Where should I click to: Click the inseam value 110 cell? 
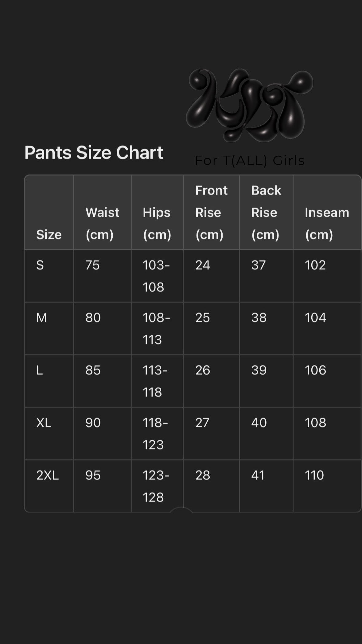314,475
